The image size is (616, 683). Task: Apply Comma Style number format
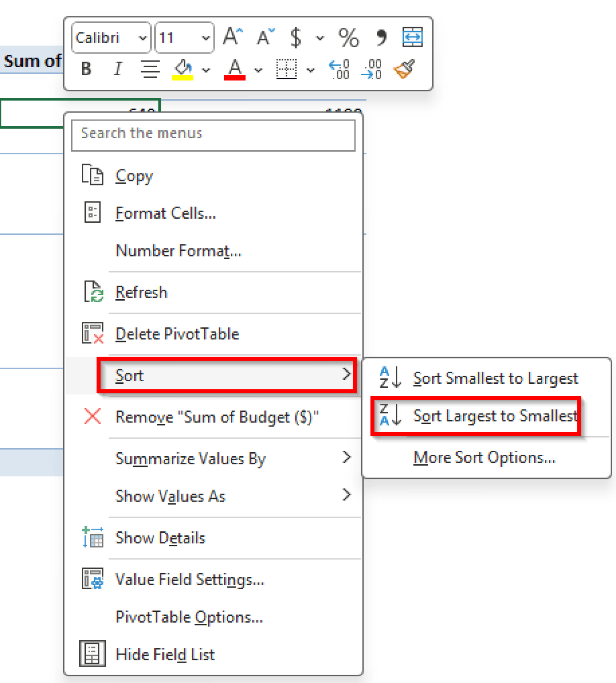(381, 37)
